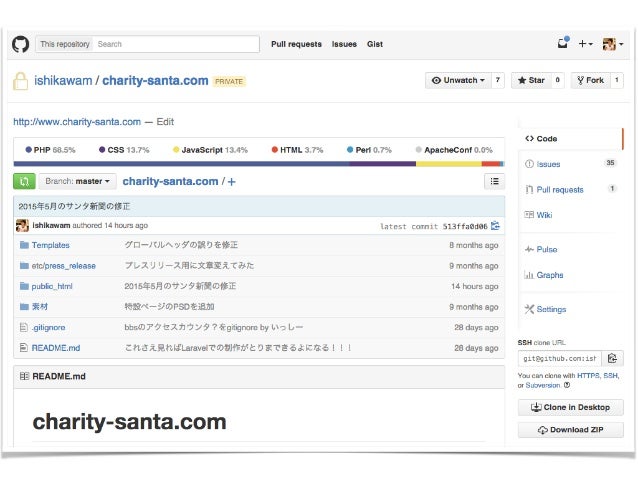This screenshot has height=479, width=638.
Task: Select Code tab in sidebar
Action: coord(571,138)
